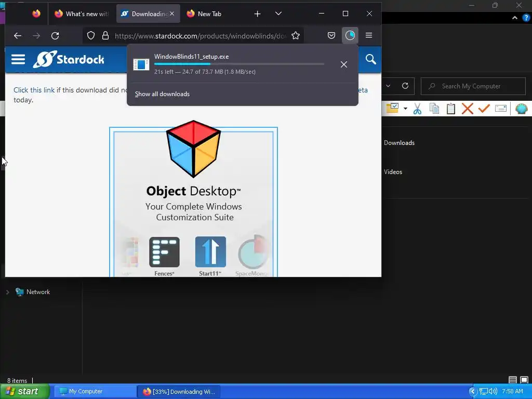
Task: Click the orange checkmark Properties icon
Action: (484, 109)
